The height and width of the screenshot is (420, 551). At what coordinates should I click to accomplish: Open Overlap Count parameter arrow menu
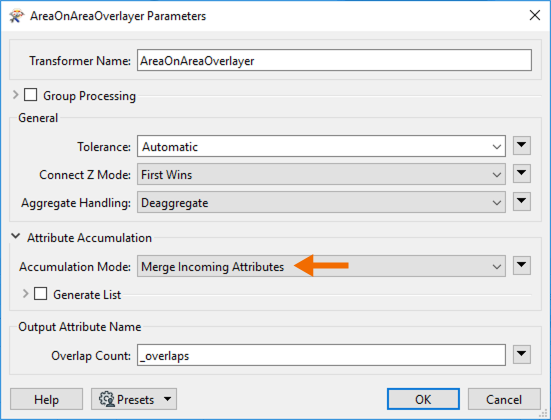(x=521, y=354)
